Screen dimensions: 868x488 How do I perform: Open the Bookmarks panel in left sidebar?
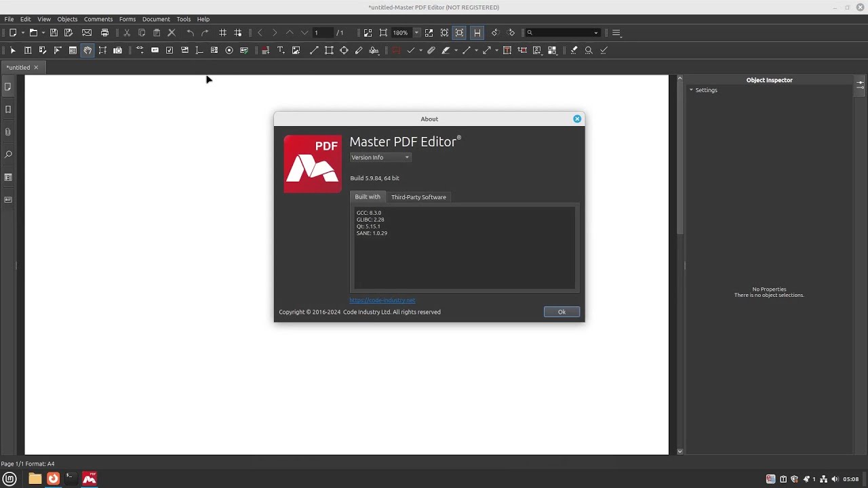pyautogui.click(x=8, y=109)
